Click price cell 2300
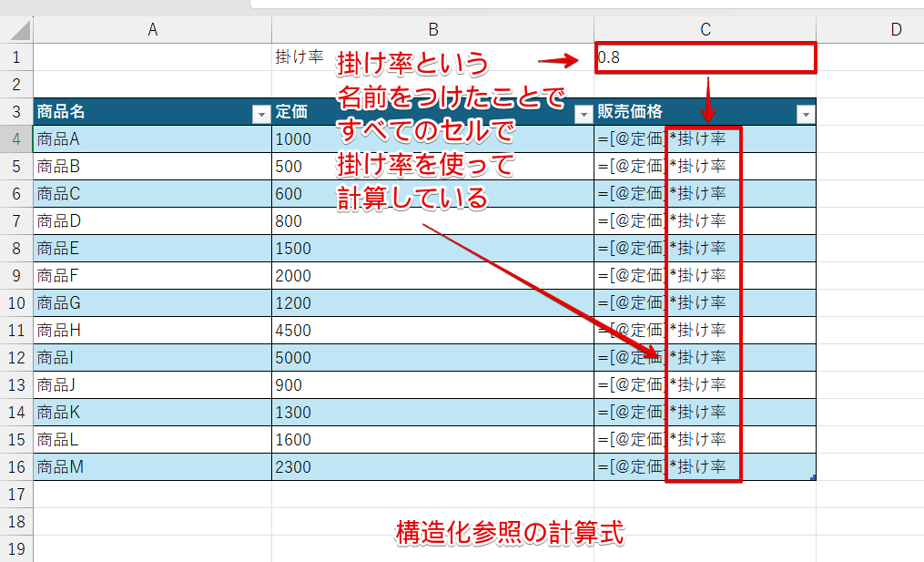Image resolution: width=924 pixels, height=562 pixels. point(433,467)
